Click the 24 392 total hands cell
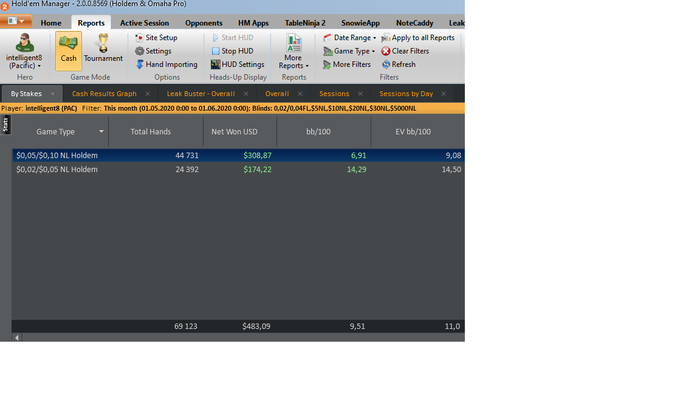This screenshot has width=700, height=394. (x=187, y=169)
